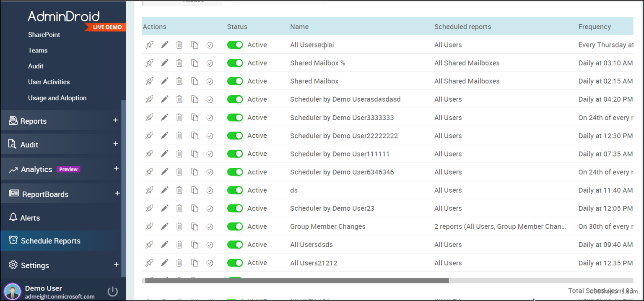Toggle 'All Users21212' schedule status switch

coord(235,263)
